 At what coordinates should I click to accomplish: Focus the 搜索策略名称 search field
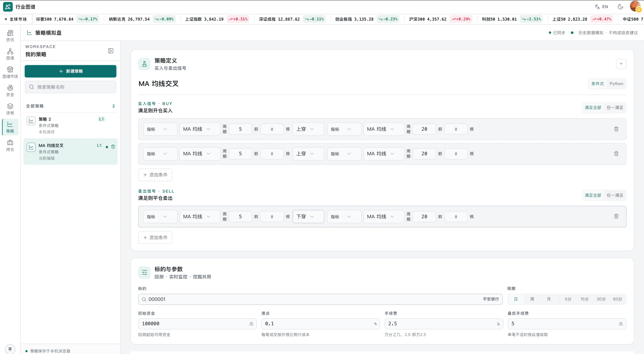[71, 87]
